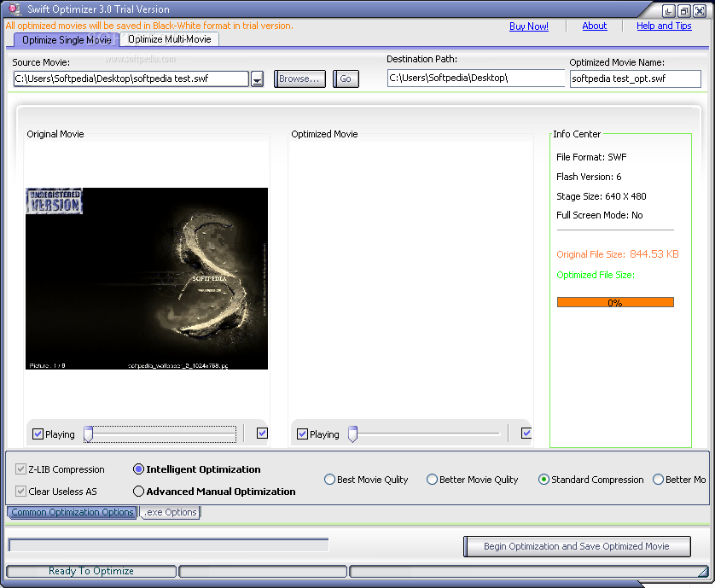
Task: Click the Optimized Movie playback slider handle
Action: pyautogui.click(x=352, y=434)
